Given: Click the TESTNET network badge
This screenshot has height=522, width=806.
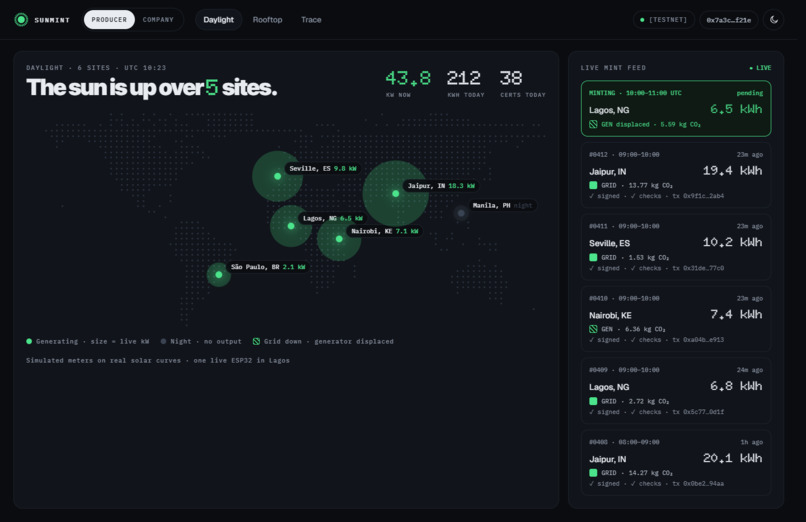Looking at the screenshot, I should pyautogui.click(x=664, y=20).
